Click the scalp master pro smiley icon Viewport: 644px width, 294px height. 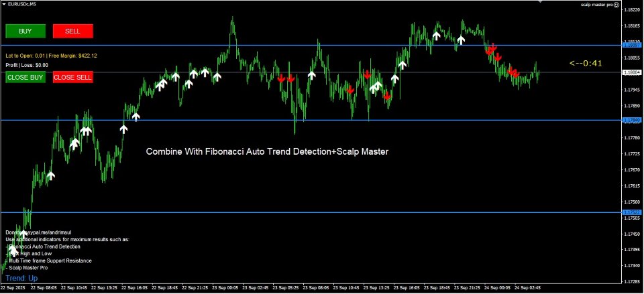[x=616, y=5]
